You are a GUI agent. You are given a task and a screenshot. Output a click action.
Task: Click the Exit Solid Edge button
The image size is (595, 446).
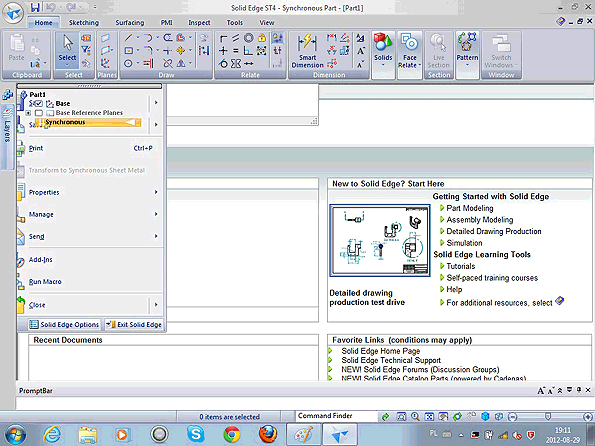point(134,325)
